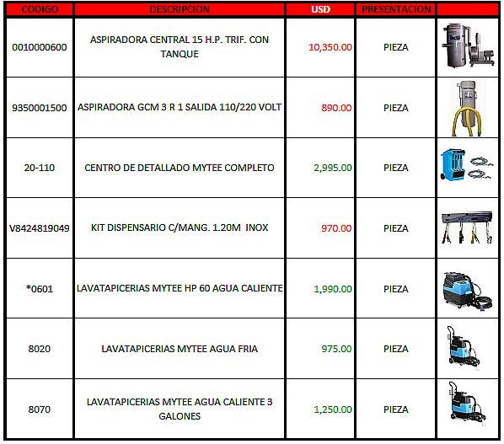Click the central vacuum with tank image
The width and height of the screenshot is (504, 444).
coord(468,45)
